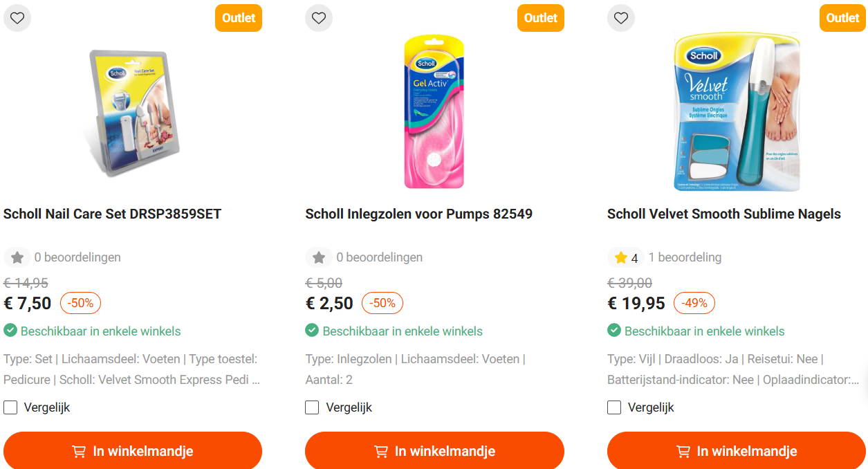Click the star rating icon for Scholl Nail Care Set

coord(17,257)
